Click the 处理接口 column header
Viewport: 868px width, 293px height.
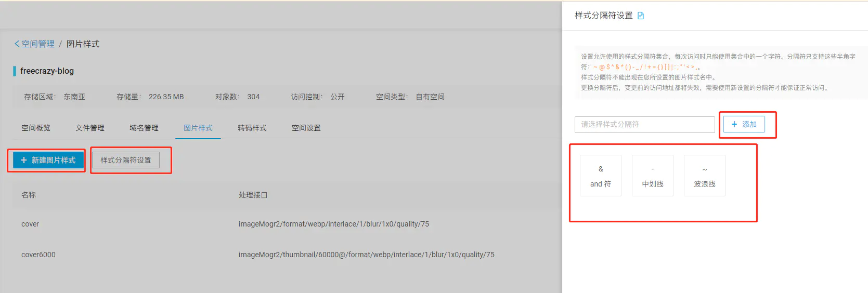pyautogui.click(x=253, y=195)
